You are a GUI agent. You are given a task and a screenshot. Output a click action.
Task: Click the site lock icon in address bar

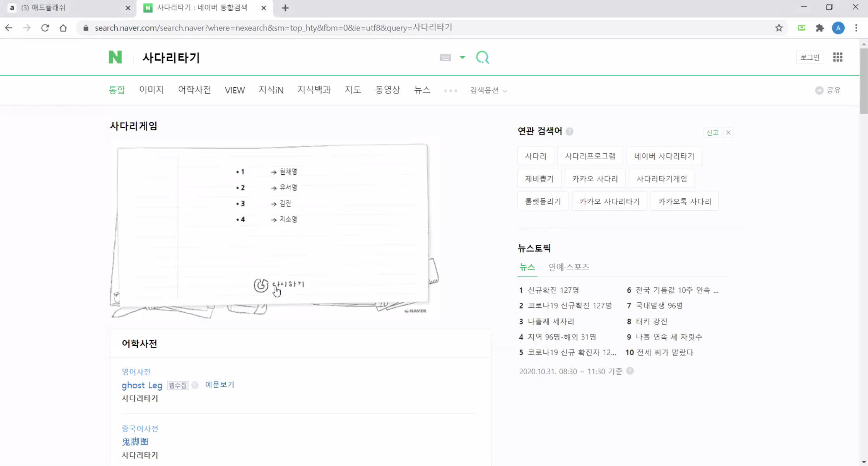(x=86, y=28)
